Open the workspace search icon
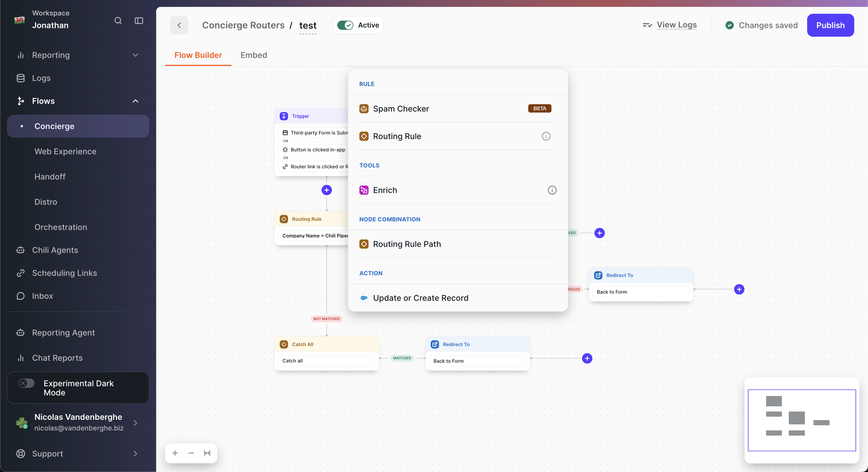This screenshot has height=472, width=868. [x=118, y=21]
